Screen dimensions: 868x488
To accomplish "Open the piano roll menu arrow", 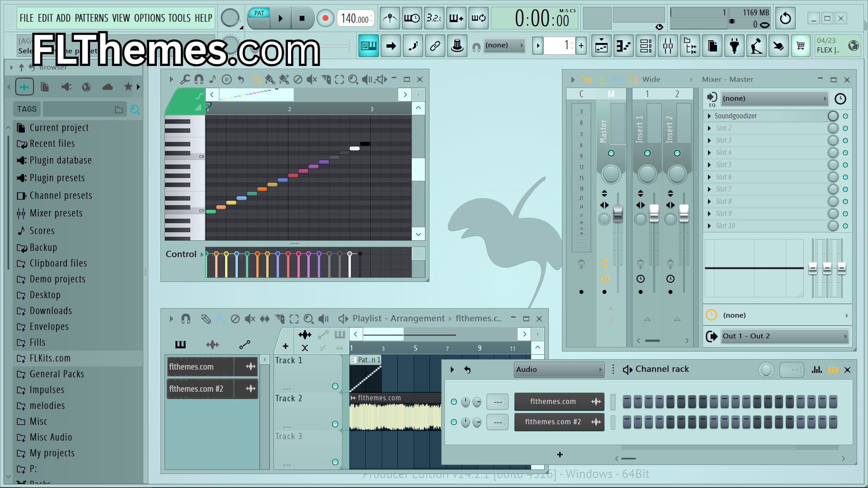I will (x=171, y=80).
